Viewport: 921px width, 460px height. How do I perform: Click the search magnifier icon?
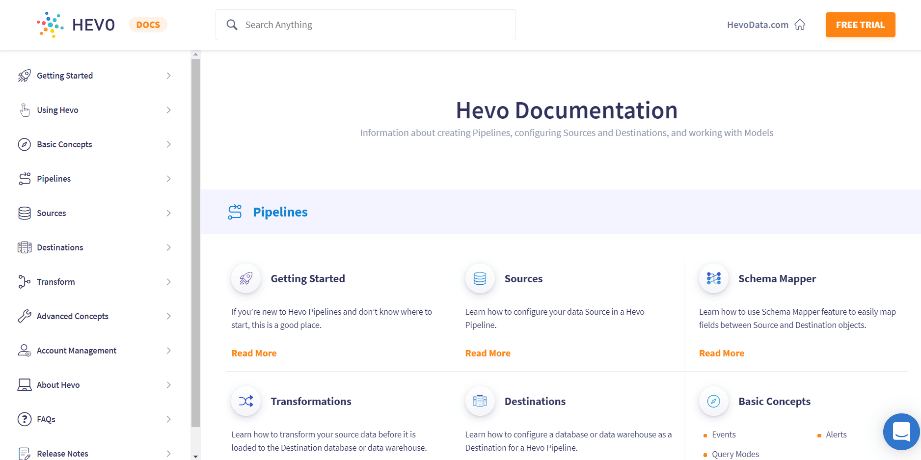tap(232, 25)
